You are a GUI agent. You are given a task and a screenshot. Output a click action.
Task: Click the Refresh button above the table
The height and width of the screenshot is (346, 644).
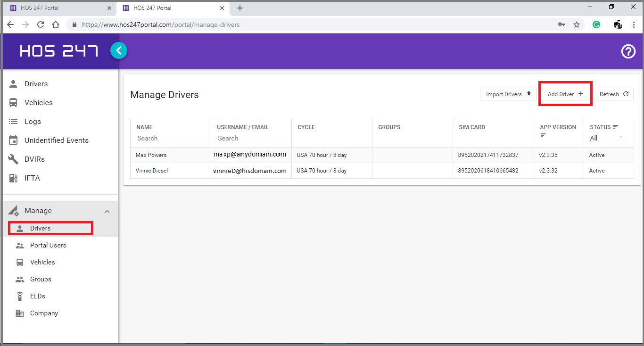tap(613, 94)
